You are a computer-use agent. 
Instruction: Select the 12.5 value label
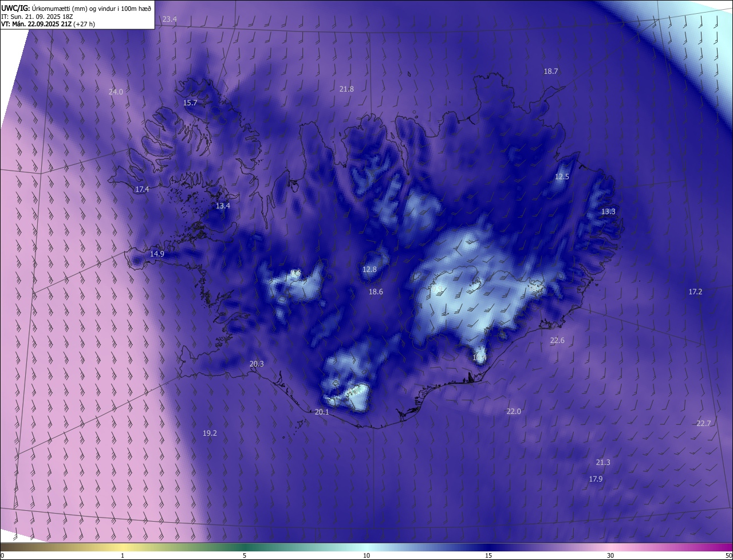[562, 177]
